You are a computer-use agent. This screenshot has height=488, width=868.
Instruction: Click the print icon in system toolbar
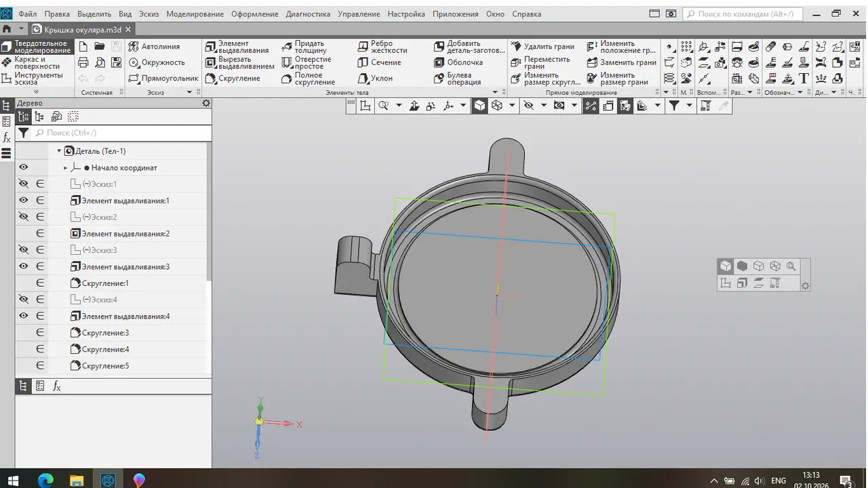click(83, 62)
